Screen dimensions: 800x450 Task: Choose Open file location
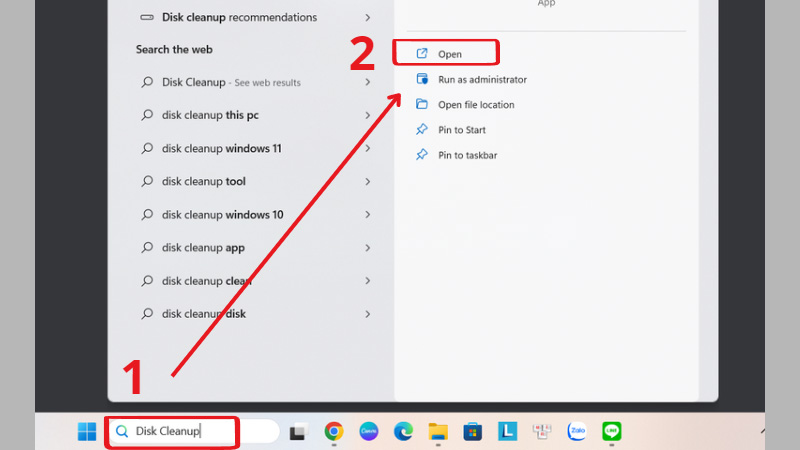click(475, 105)
